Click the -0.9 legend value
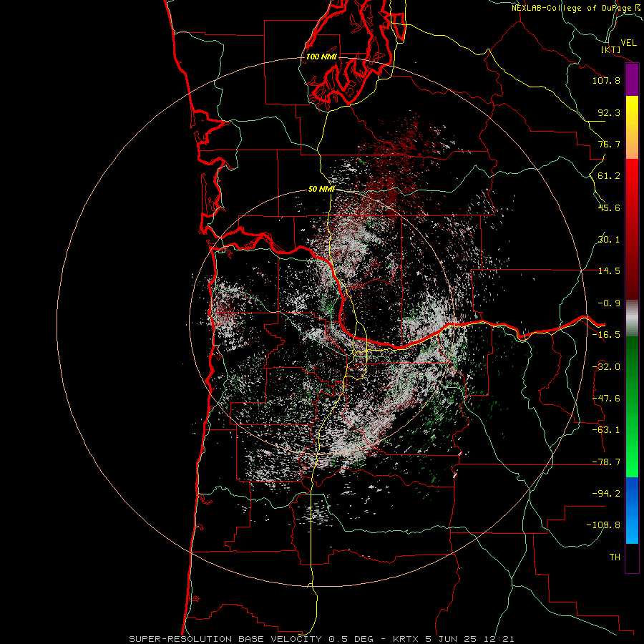The width and height of the screenshot is (644, 644). pos(609,303)
